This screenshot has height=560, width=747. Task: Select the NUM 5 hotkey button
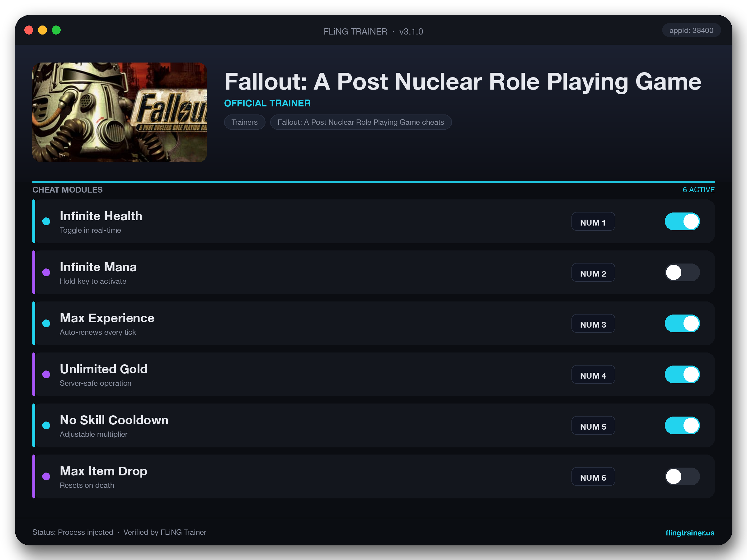(593, 425)
